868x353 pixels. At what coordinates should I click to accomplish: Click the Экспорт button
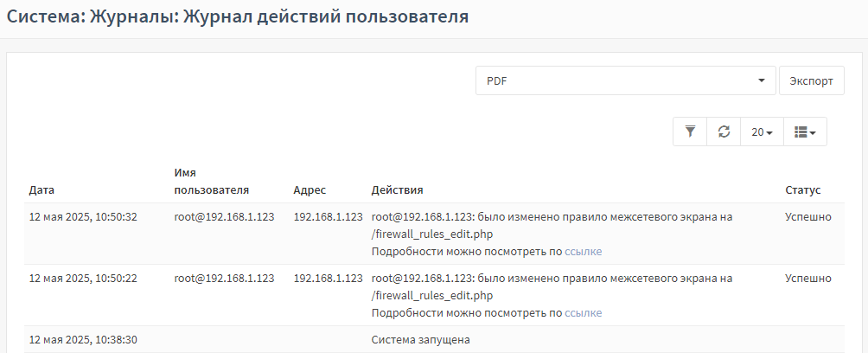click(x=811, y=81)
